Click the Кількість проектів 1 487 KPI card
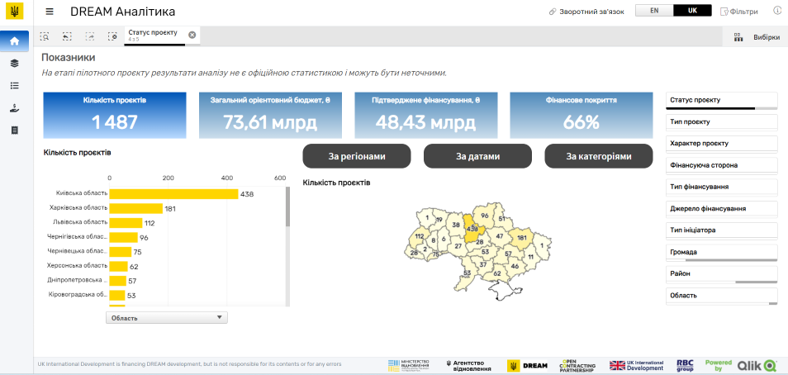The image size is (788, 375). tap(115, 115)
